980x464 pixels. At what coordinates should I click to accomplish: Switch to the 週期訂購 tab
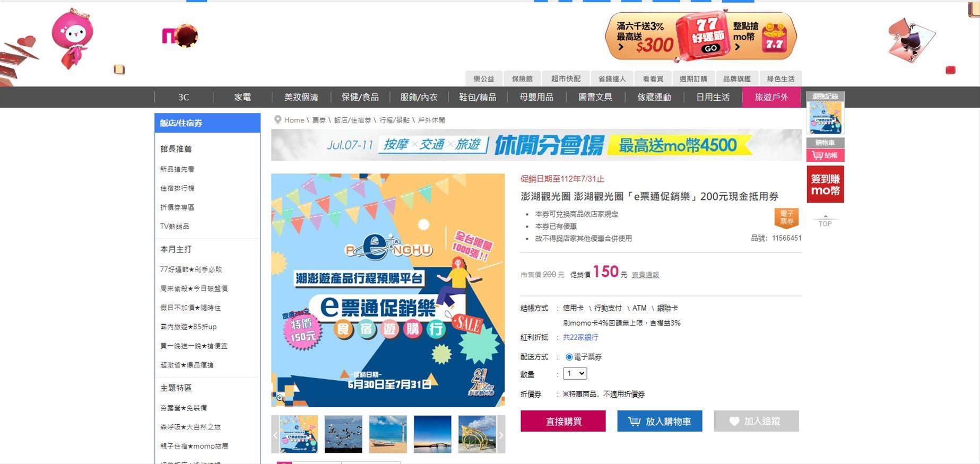693,78
